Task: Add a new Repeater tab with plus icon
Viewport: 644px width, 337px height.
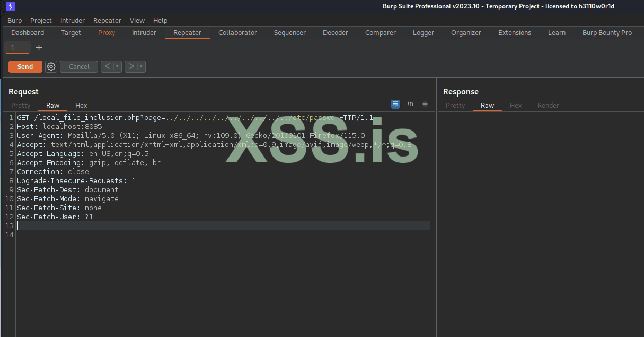Action: tap(39, 47)
